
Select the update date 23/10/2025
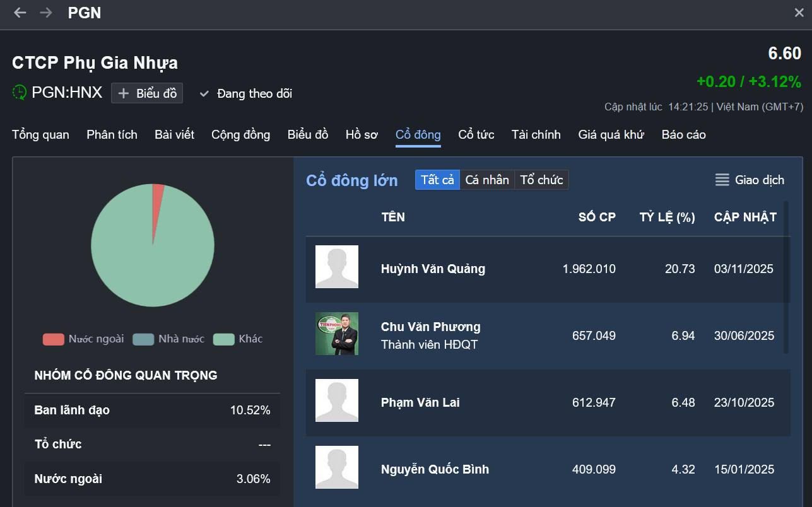(744, 402)
